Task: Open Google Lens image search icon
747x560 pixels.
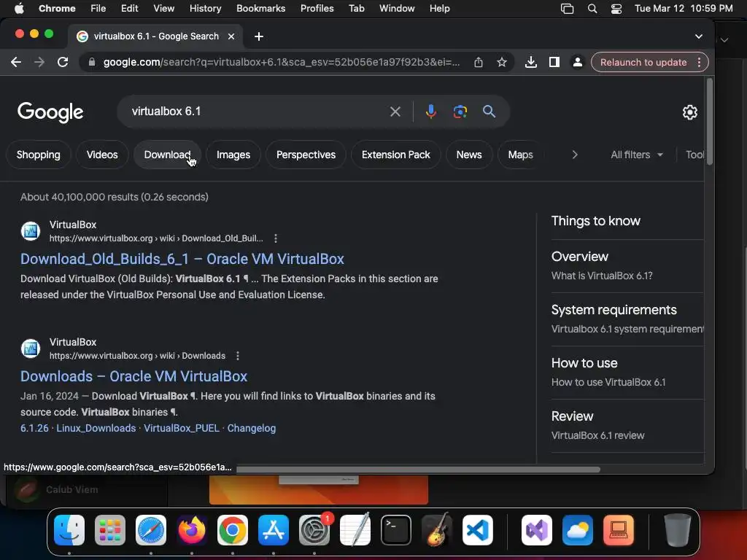Action: 460,112
